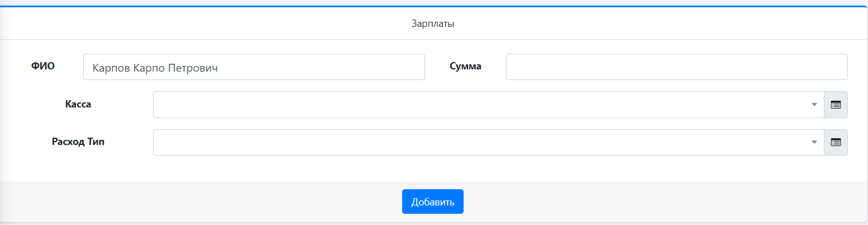The image size is (868, 225).
Task: Expand the Расход Тип dropdown arrow
Action: click(814, 143)
